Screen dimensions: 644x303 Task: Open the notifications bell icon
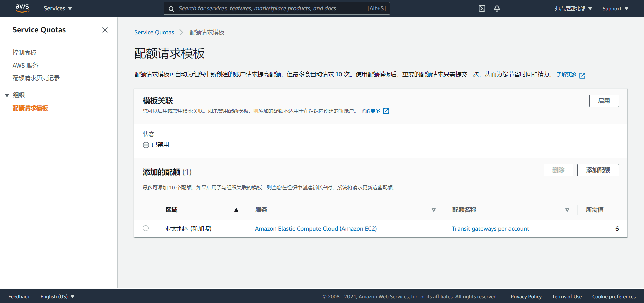(497, 8)
